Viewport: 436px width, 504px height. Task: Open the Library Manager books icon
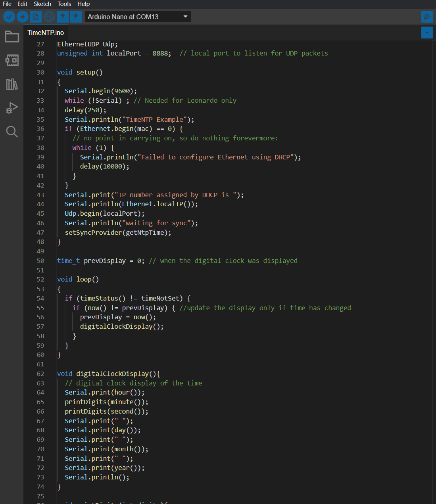pyautogui.click(x=12, y=84)
